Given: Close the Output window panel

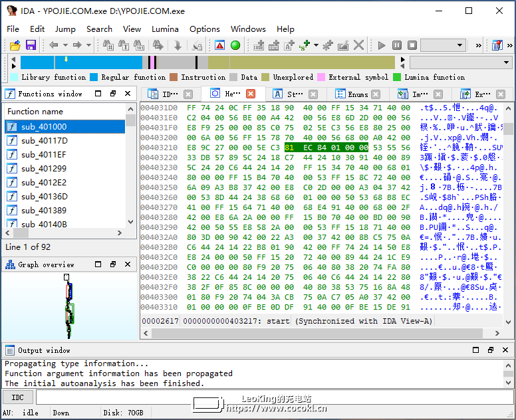Looking at the screenshot, I should coord(505,350).
